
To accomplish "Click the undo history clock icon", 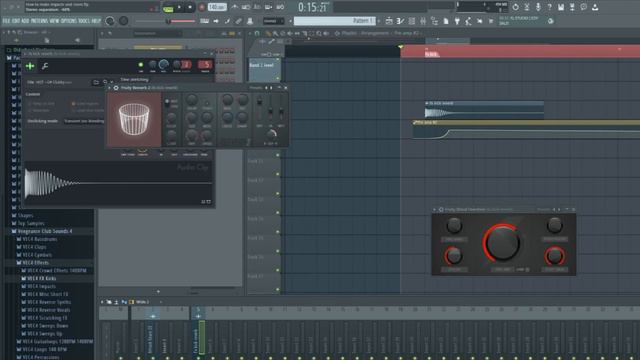I will 516,7.
